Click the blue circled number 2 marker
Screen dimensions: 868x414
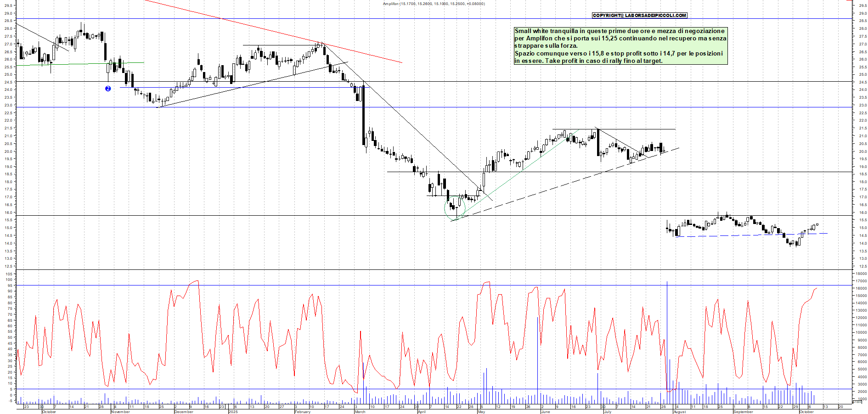108,89
